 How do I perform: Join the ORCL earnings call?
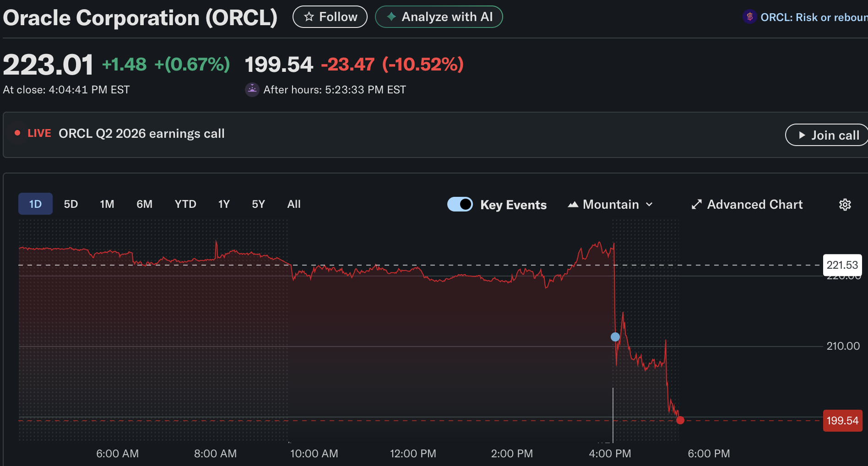(827, 135)
